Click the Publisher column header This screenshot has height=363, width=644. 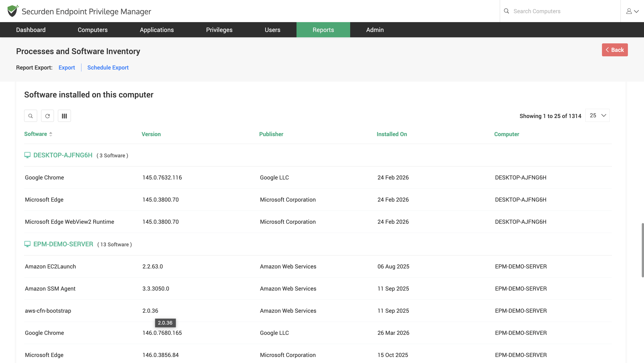coord(271,134)
